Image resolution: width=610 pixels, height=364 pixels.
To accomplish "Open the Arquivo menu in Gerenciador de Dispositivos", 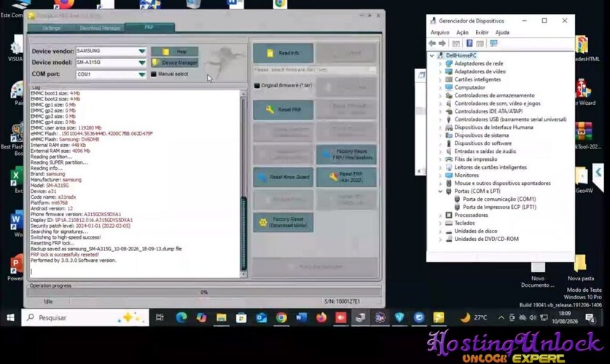I will pos(439,33).
